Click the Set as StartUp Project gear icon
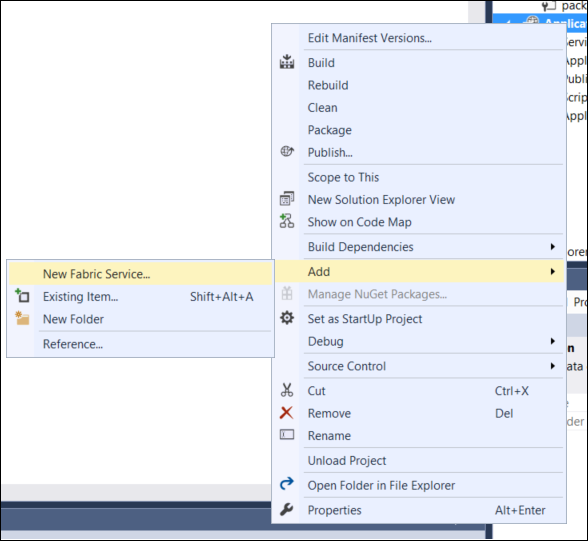Image resolution: width=588 pixels, height=541 pixels. coord(287,318)
